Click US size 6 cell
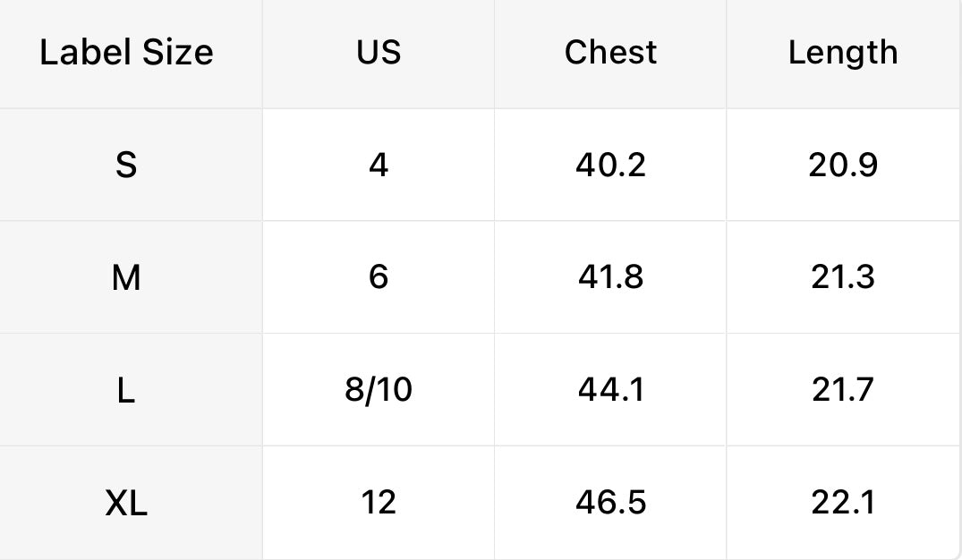Viewport: 962px width, 560px height. [379, 277]
